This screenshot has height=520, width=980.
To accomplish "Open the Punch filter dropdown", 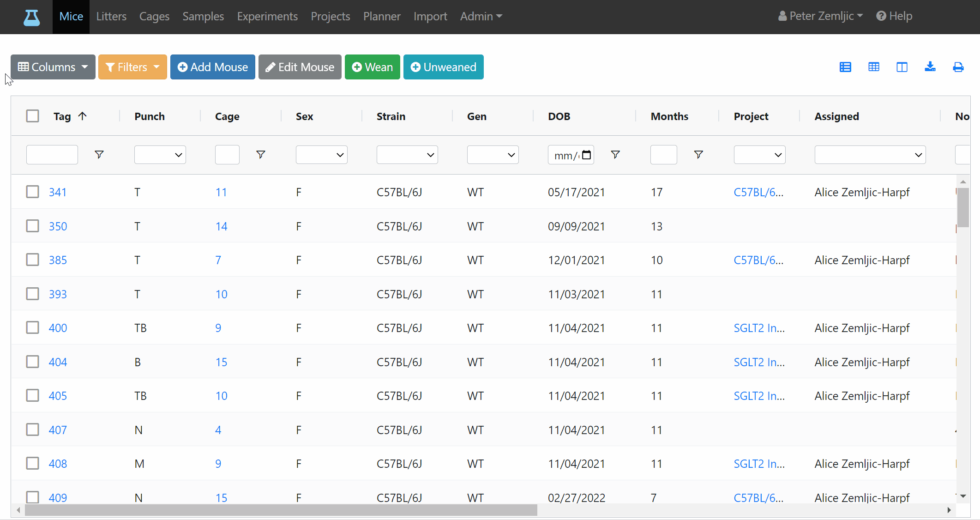I will tap(160, 155).
